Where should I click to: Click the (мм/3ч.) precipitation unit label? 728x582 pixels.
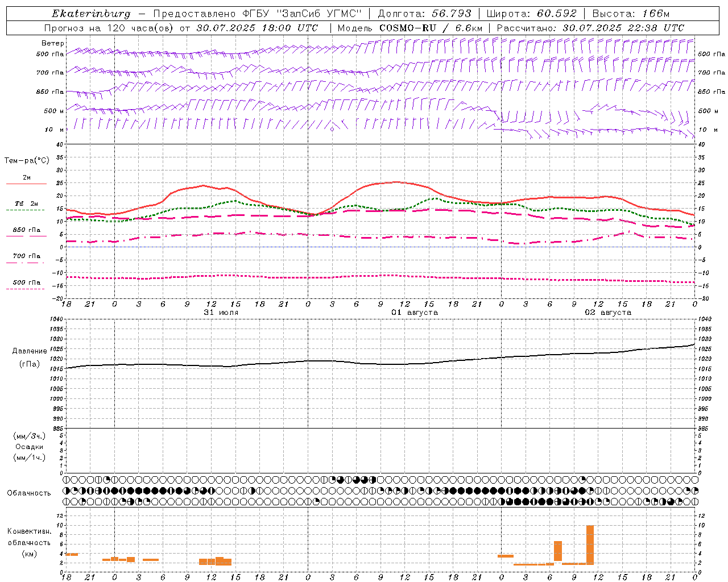pos(30,436)
